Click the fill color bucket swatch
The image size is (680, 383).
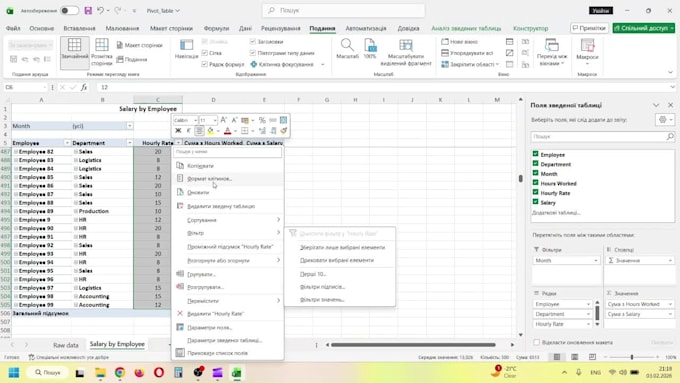(210, 131)
